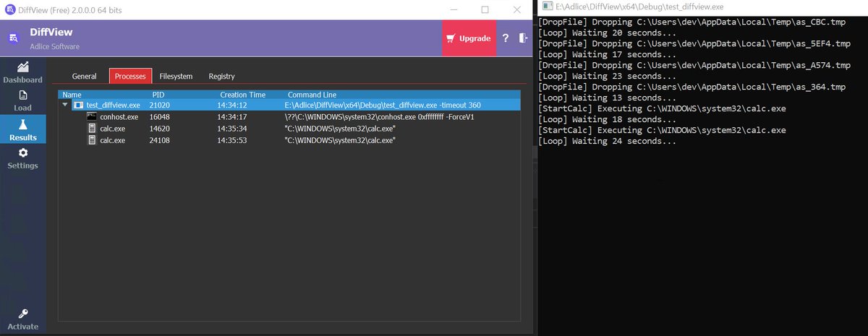Click the Upgrade cart button

coord(469,38)
